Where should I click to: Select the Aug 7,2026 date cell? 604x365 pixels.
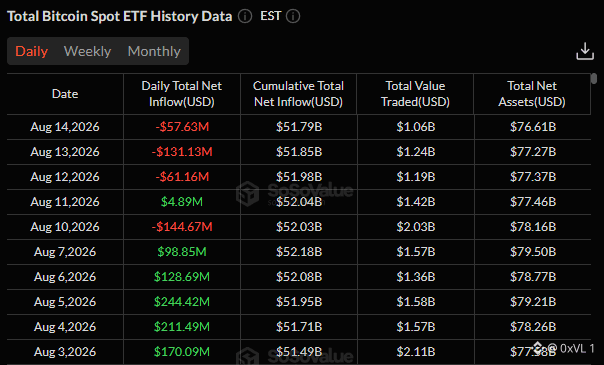point(65,252)
